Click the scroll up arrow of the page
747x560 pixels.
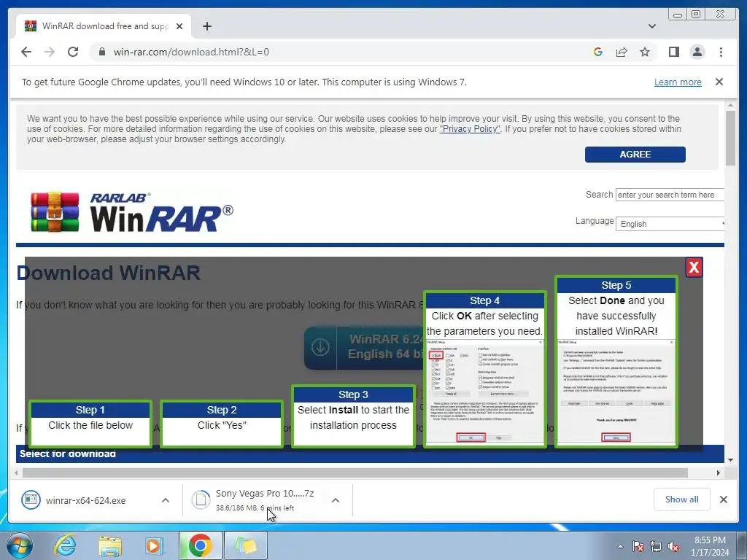[x=730, y=105]
